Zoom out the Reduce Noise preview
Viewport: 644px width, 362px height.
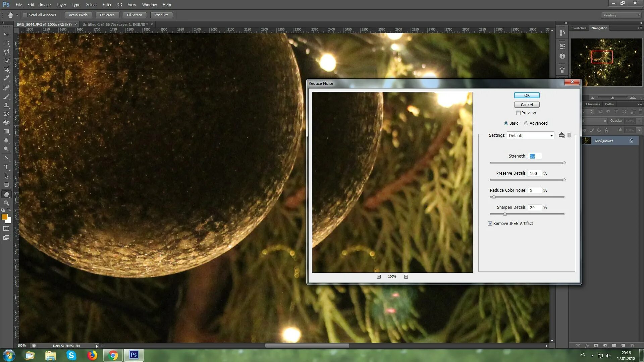coord(379,277)
